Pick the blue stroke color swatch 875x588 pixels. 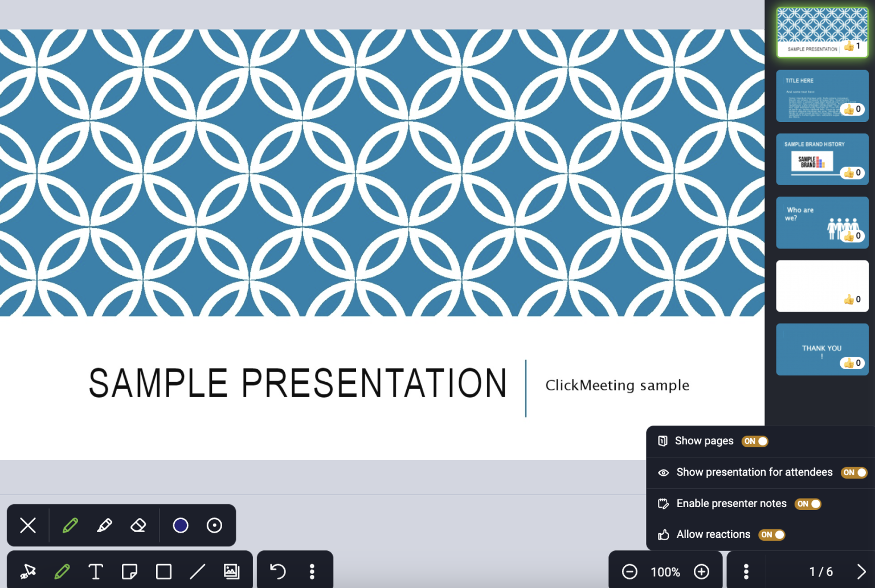(x=181, y=525)
